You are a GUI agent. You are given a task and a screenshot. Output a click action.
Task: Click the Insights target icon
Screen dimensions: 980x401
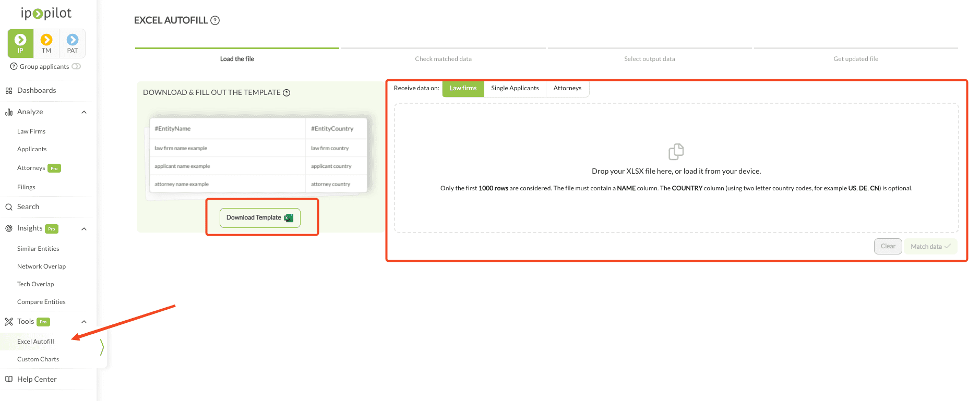pyautogui.click(x=9, y=228)
